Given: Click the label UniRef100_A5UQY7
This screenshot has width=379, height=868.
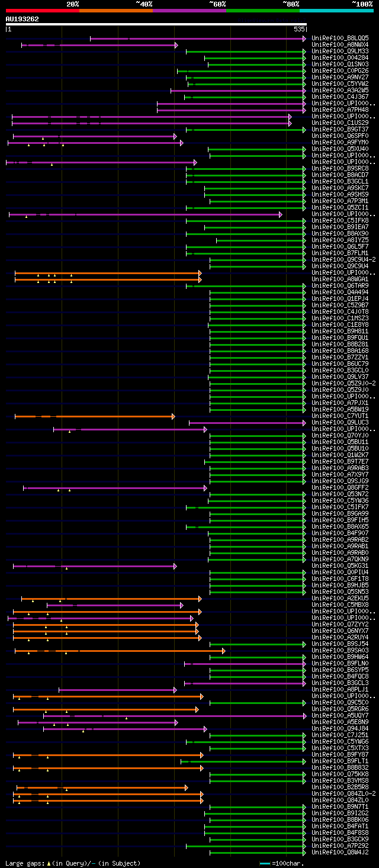Looking at the screenshot, I should [x=340, y=716].
